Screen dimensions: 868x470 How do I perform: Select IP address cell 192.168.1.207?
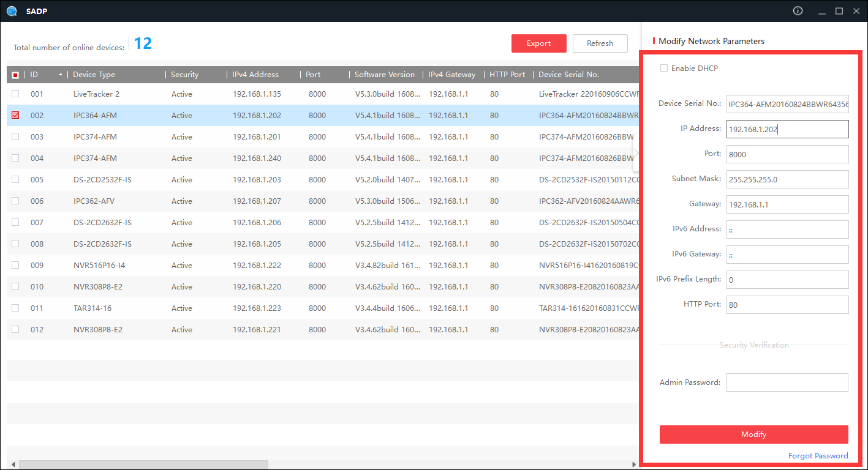point(257,201)
